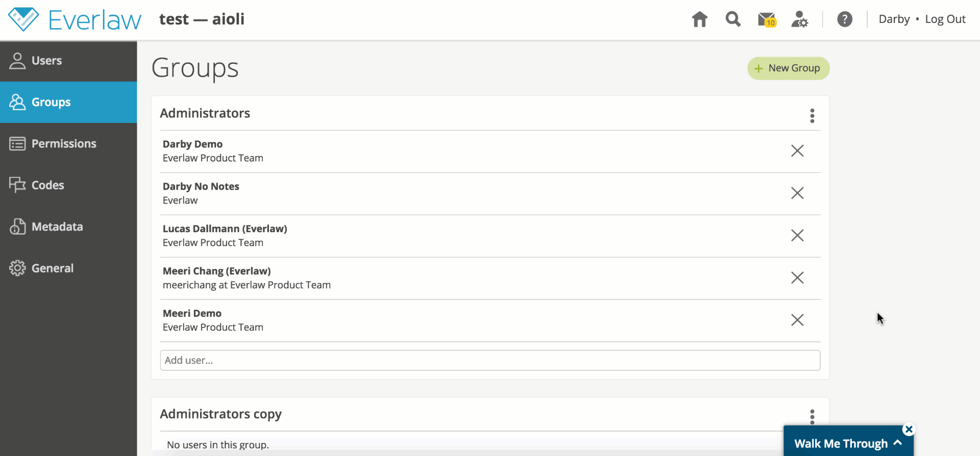Dismiss the Walk Me Through widget

(x=909, y=429)
